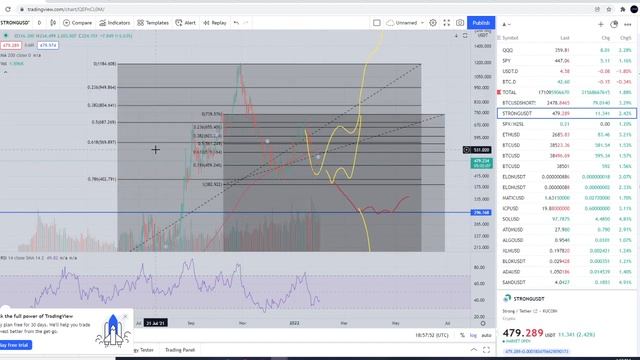Sort the watchlist by Symbol column header
The width and height of the screenshot is (640, 360).
tap(510, 38)
